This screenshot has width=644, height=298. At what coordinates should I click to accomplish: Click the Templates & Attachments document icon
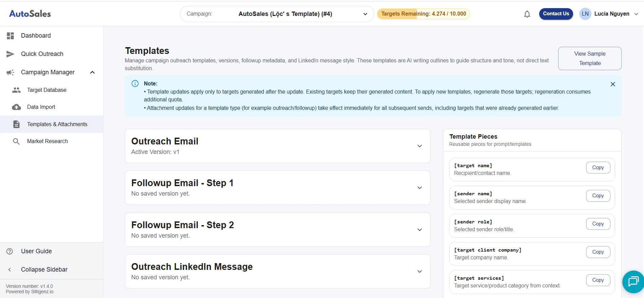tap(16, 124)
